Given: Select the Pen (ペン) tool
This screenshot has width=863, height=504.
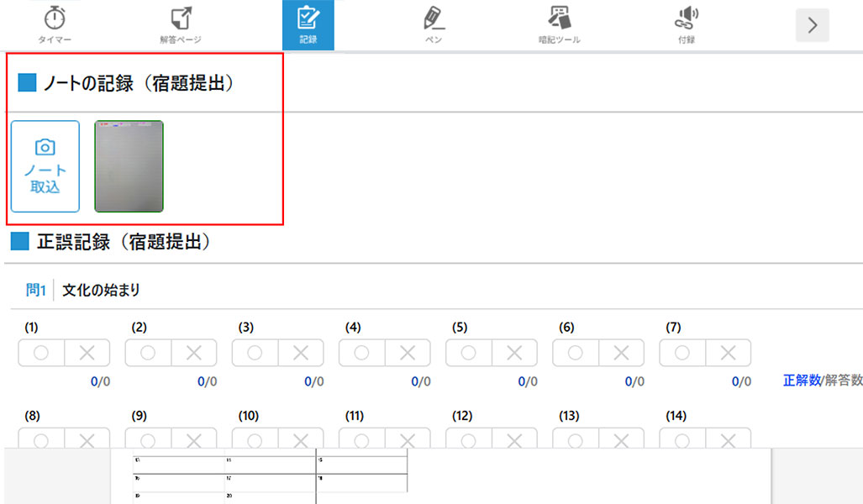Looking at the screenshot, I should 434,24.
